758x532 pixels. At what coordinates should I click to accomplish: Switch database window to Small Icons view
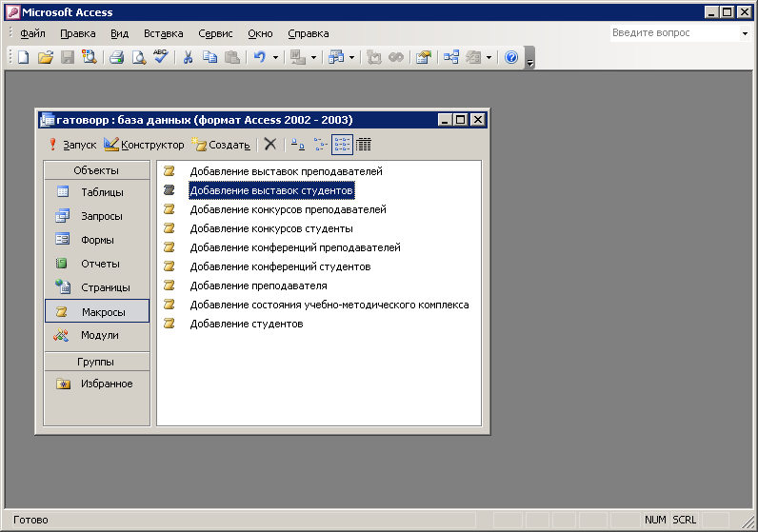click(320, 145)
